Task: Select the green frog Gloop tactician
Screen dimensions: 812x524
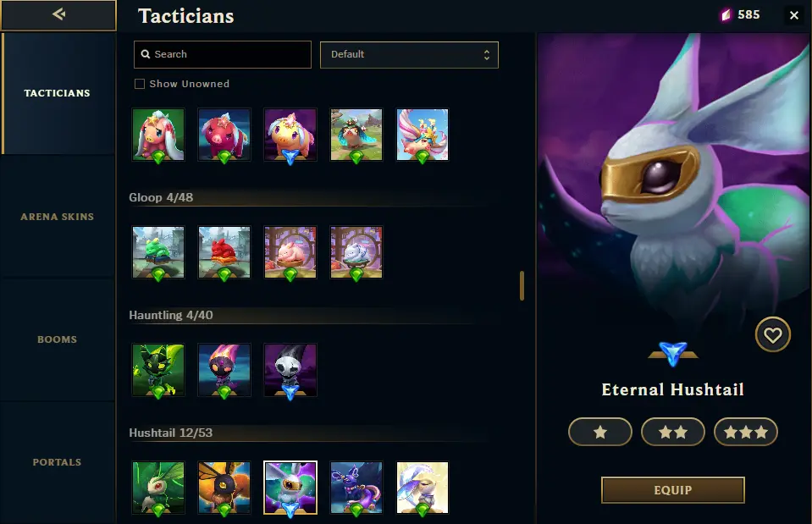Action: (x=158, y=252)
